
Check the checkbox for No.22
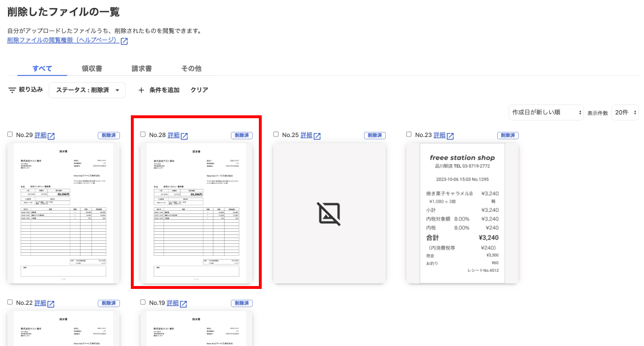10,303
